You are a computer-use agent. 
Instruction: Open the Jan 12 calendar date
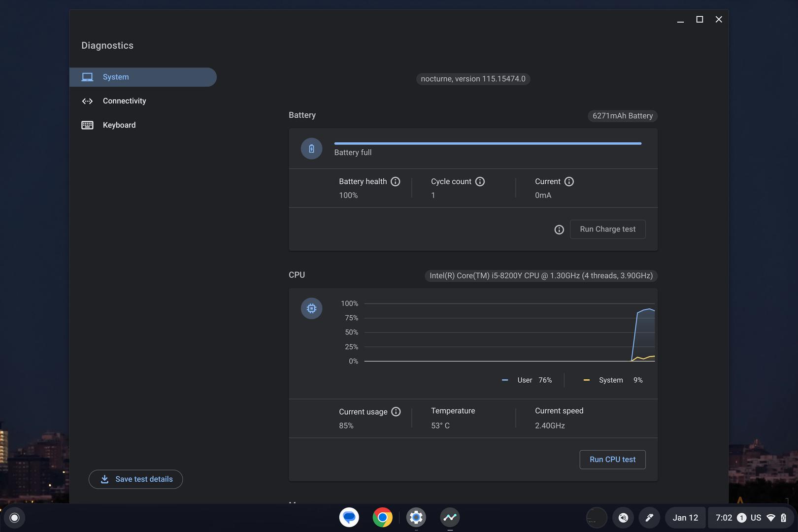(x=685, y=518)
